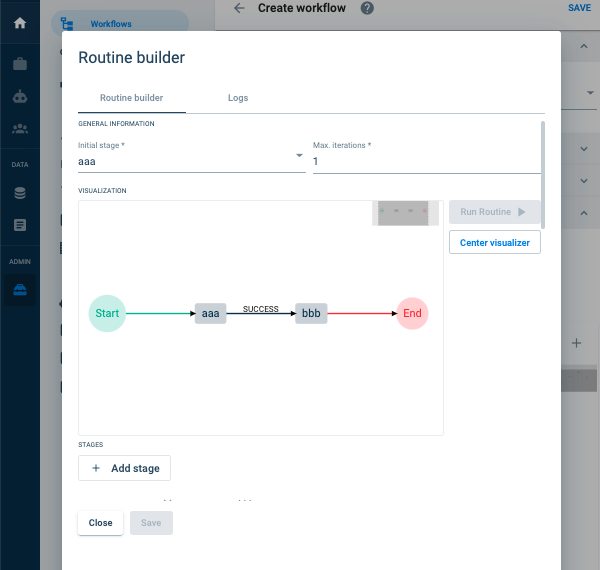Open the briefcase icon in the sidebar
The image size is (600, 570).
tap(20, 64)
